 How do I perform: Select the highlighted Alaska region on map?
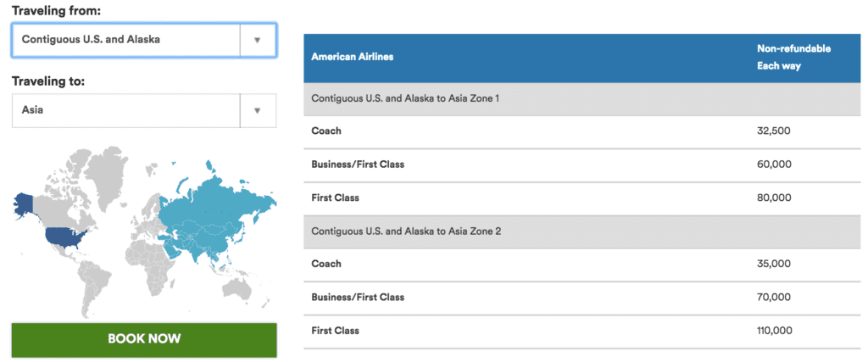(x=23, y=203)
